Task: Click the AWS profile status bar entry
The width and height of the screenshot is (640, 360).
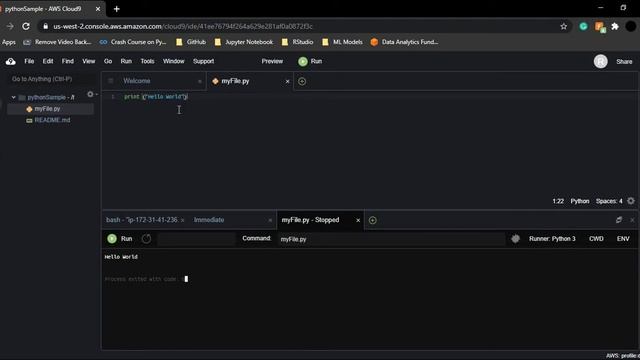Action: point(622,356)
